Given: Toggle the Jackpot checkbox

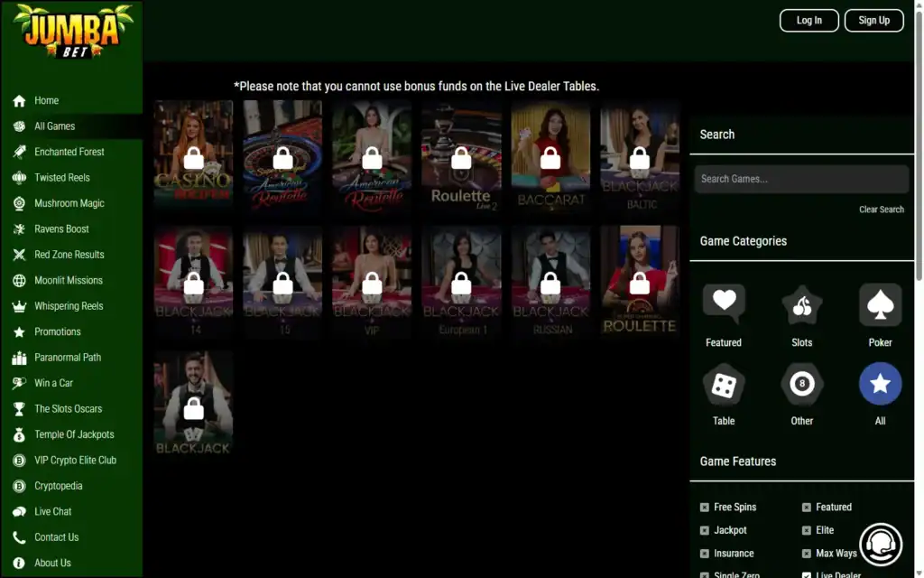Looking at the screenshot, I should (704, 530).
